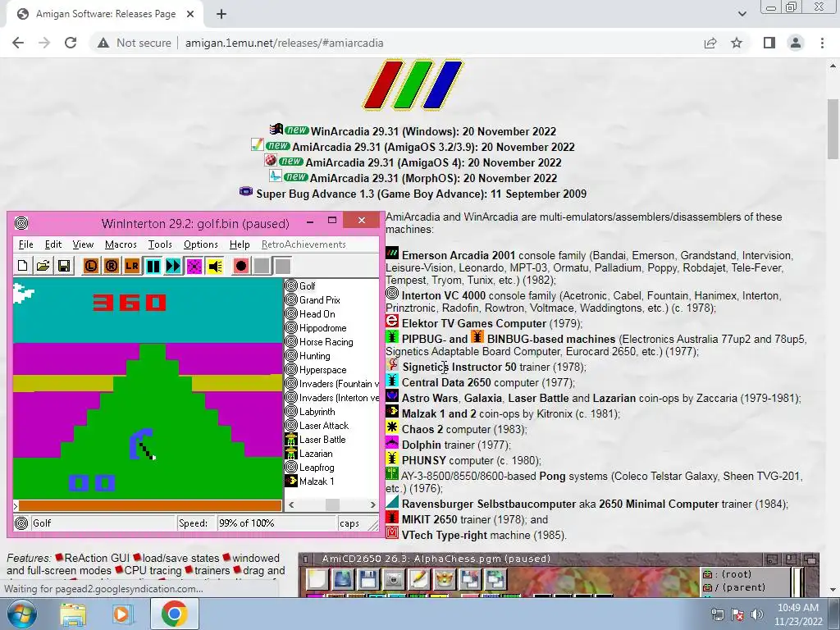This screenshot has width=840, height=630.
Task: Open the Tools menu in WinInterton
Action: [x=160, y=244]
